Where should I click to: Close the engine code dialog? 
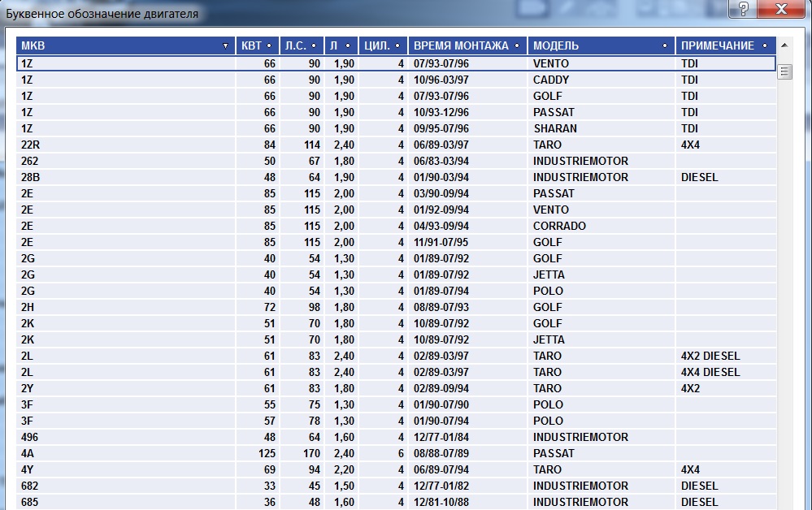[781, 9]
